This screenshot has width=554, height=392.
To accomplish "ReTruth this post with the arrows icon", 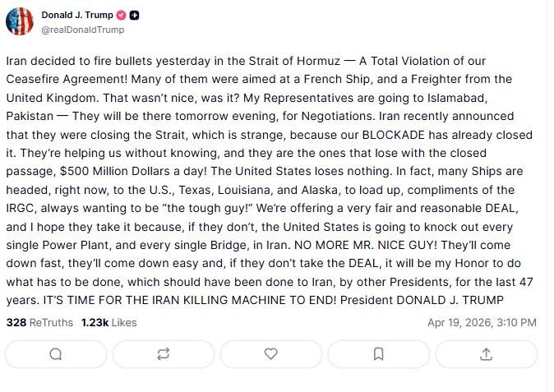I will (164, 353).
